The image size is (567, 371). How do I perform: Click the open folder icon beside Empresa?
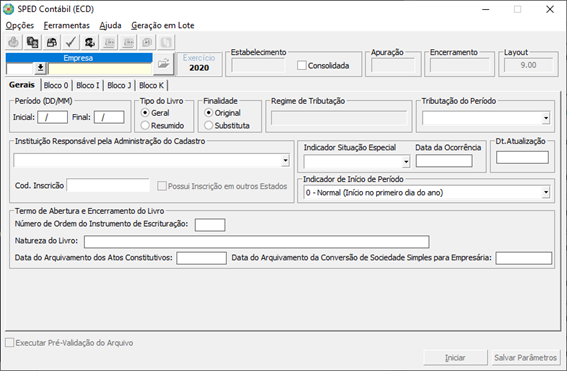point(164,64)
